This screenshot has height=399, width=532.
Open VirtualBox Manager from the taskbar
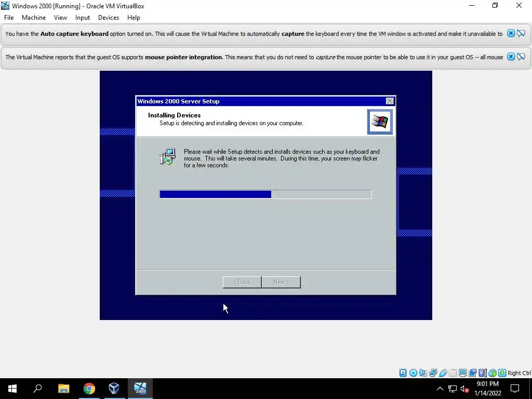tap(114, 389)
